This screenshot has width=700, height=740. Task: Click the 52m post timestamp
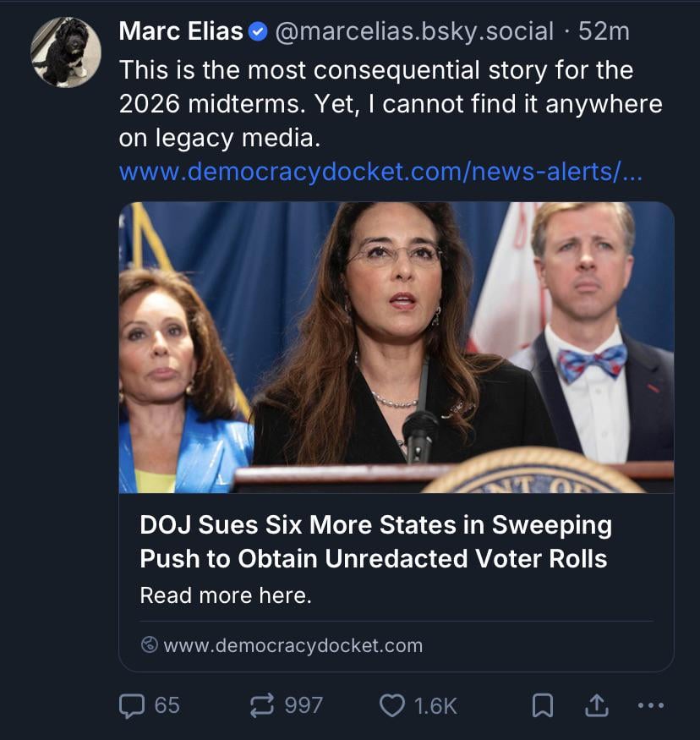(604, 32)
